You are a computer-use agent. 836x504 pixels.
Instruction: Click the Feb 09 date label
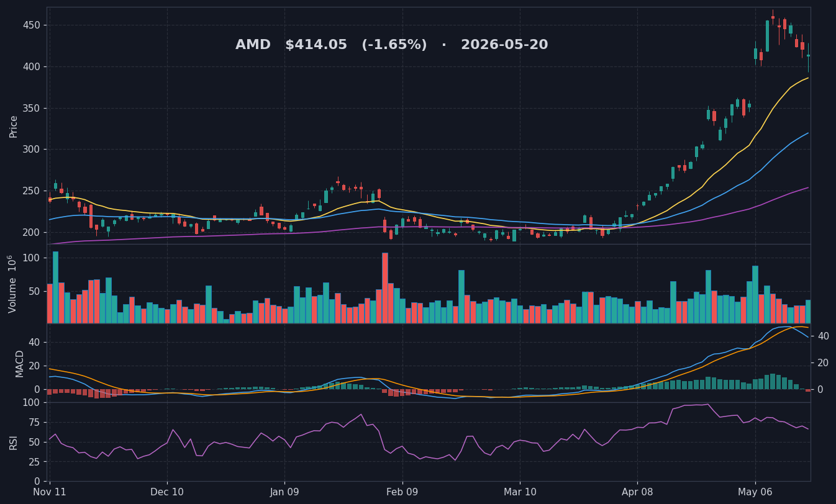click(x=402, y=492)
